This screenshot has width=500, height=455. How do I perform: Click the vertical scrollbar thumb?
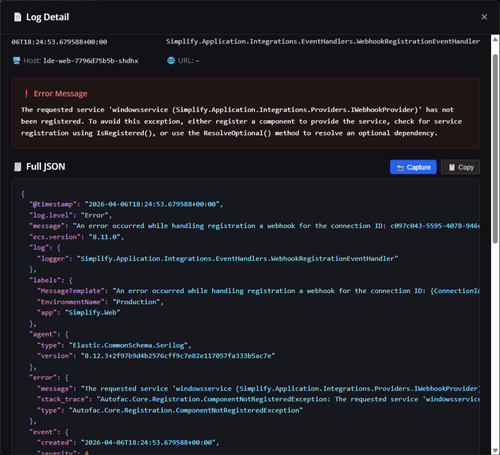(495, 148)
